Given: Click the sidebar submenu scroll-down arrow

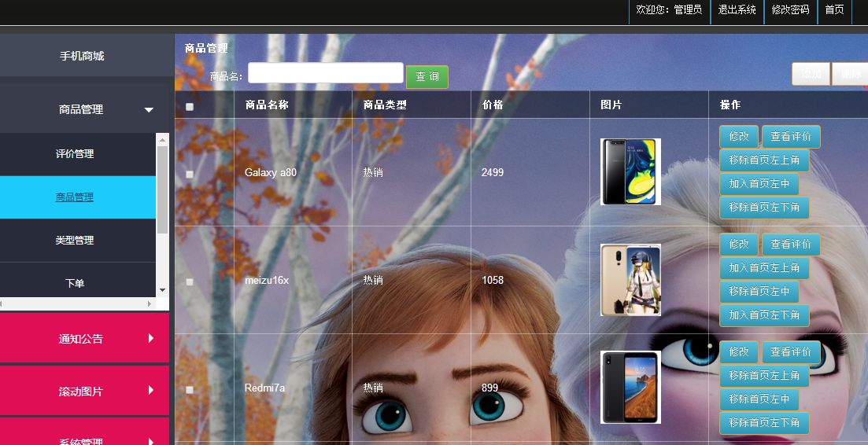Looking at the screenshot, I should (162, 290).
